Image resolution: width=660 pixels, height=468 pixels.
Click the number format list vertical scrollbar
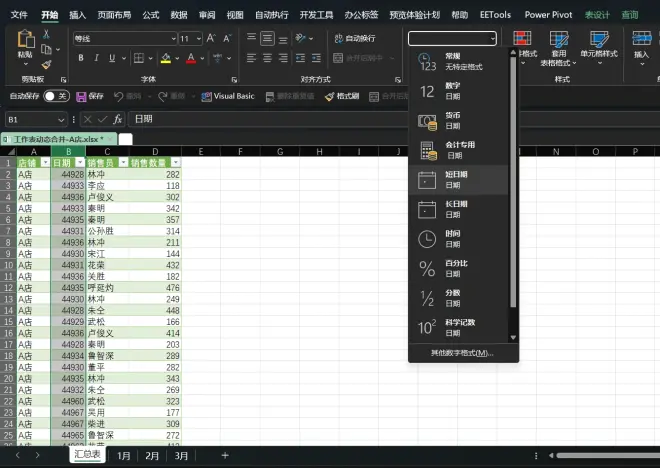coord(513,181)
